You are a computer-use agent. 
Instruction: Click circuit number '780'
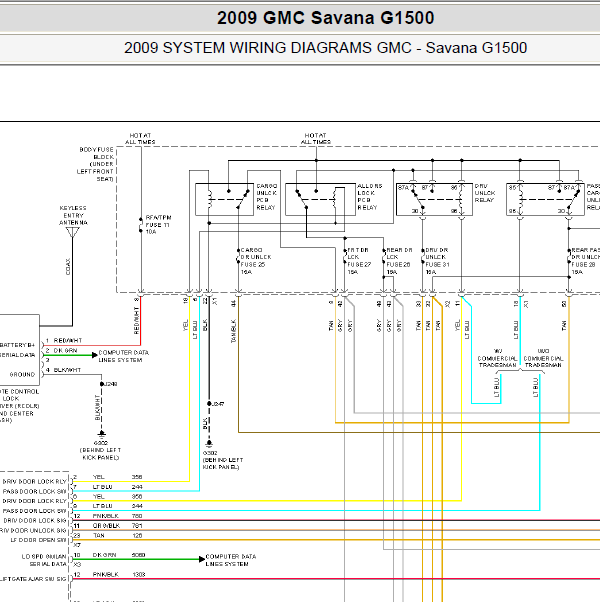pos(137,516)
